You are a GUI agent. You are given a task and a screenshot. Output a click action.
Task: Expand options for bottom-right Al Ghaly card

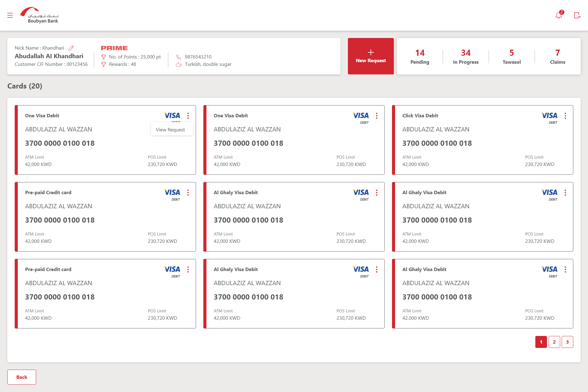(565, 269)
